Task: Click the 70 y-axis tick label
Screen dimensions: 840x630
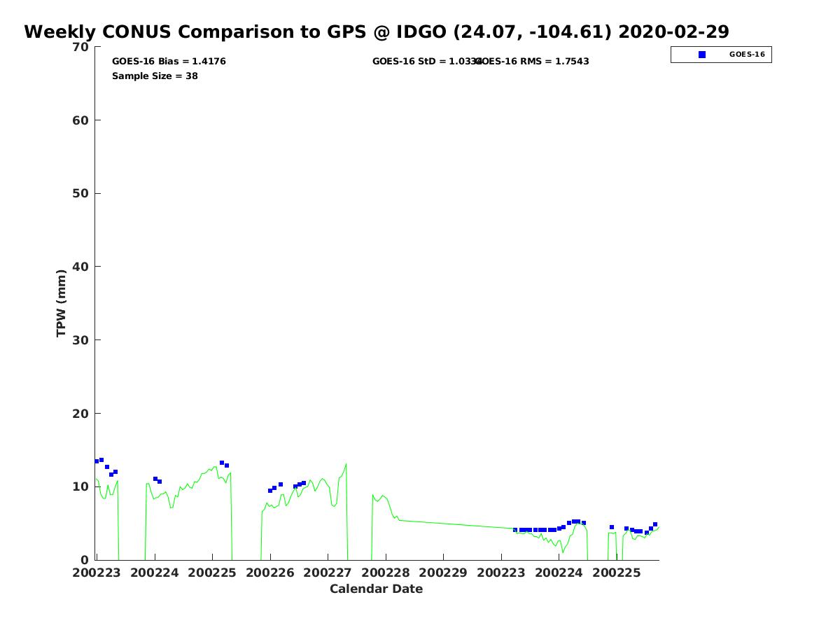Action: tap(81, 47)
